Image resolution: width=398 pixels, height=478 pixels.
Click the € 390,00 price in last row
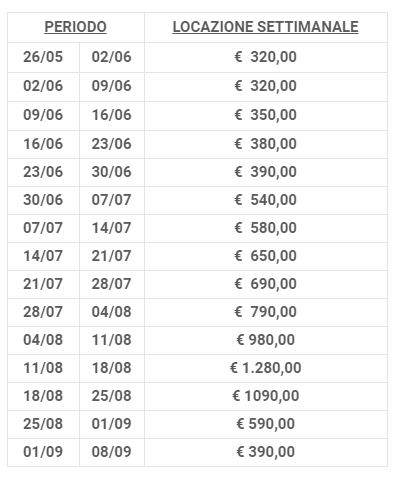(265, 452)
